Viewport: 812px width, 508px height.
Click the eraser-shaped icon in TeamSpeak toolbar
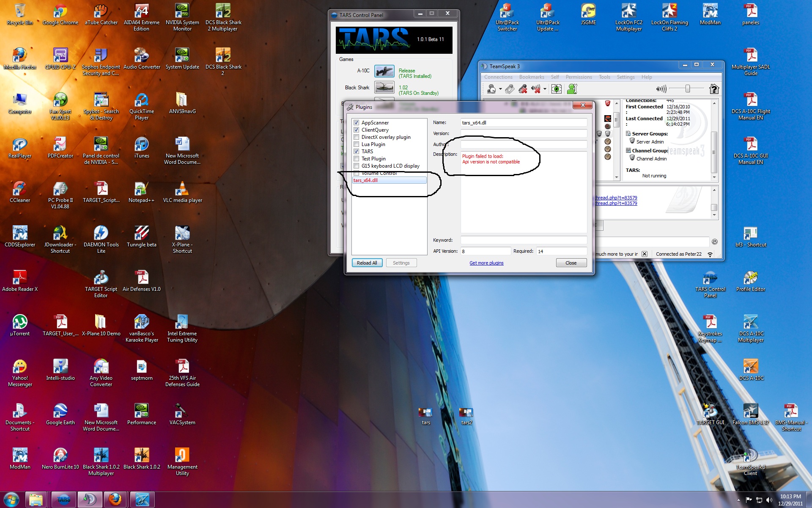point(510,89)
